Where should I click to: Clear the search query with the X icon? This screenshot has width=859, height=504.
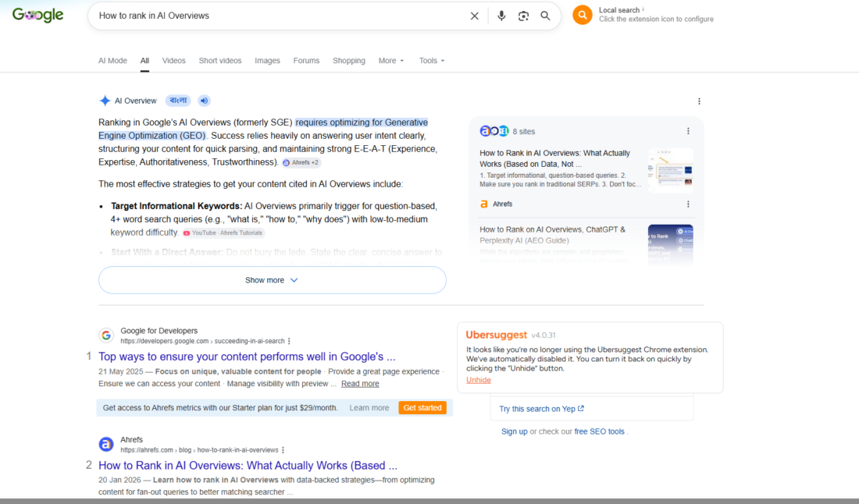[x=475, y=16]
